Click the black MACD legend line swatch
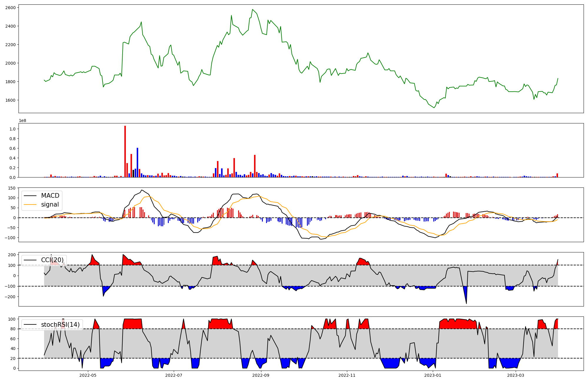The height and width of the screenshot is (382, 588). tap(30, 196)
